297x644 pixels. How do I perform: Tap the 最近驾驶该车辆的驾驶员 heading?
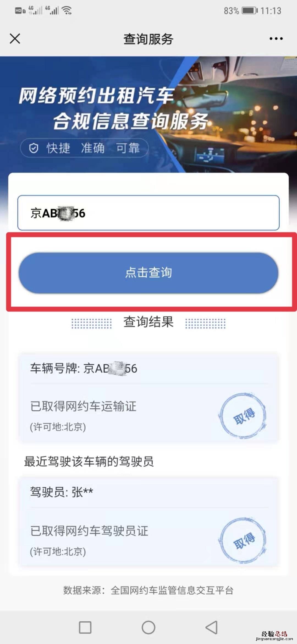pyautogui.click(x=89, y=462)
